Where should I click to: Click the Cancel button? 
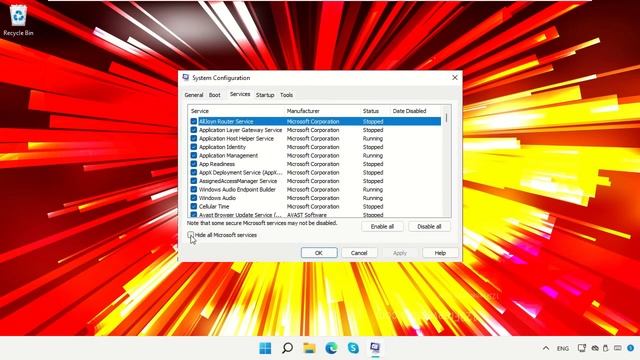(x=359, y=253)
